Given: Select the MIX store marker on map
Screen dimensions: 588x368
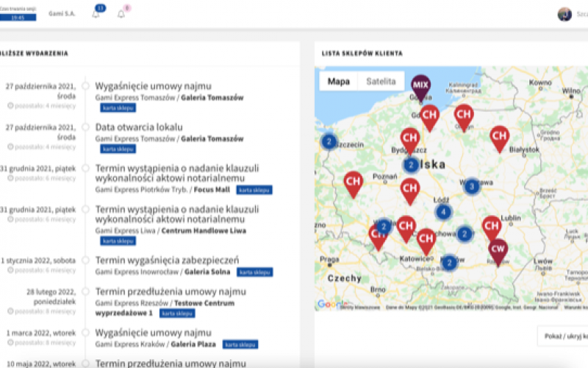Looking at the screenshot, I should click(x=420, y=88).
